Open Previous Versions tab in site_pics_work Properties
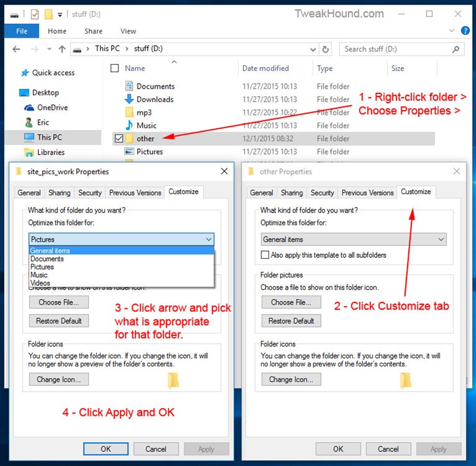Screen dimensions: 476x466 135,192
